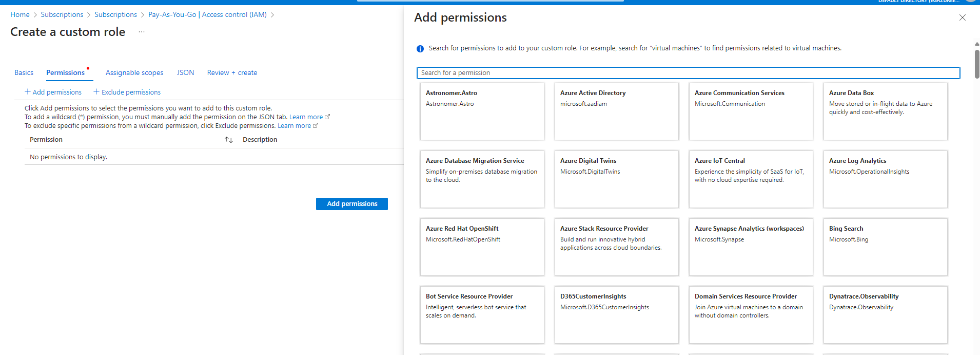Open the Bot Service Resource Provider card
This screenshot has width=980, height=355.
(482, 315)
